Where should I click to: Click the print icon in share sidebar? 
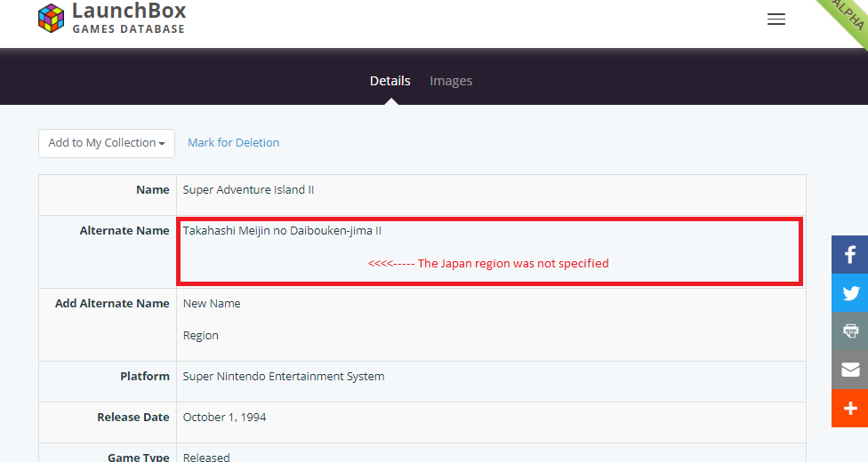click(849, 331)
